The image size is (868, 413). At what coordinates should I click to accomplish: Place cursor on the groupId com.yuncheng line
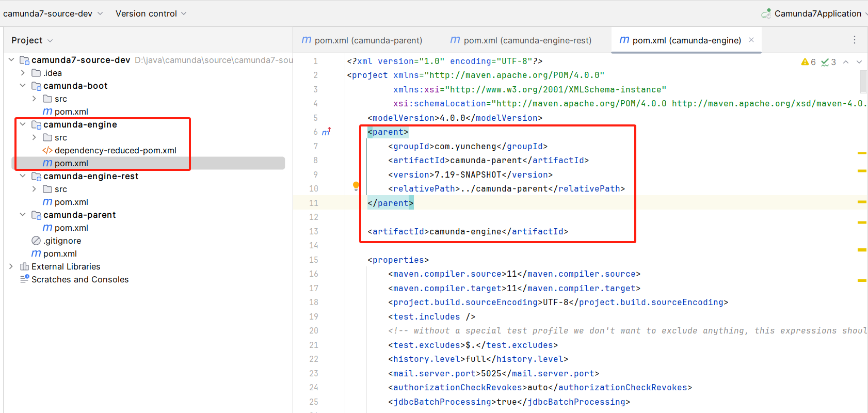(x=468, y=147)
